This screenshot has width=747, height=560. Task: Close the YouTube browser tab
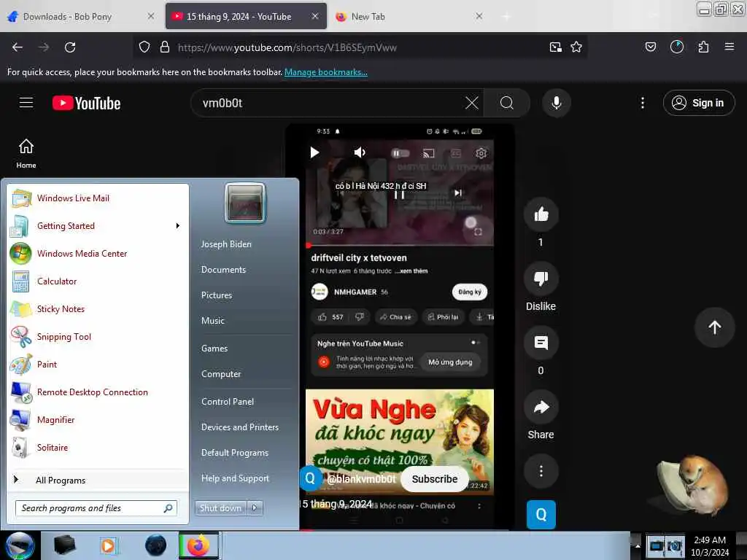[x=315, y=16]
